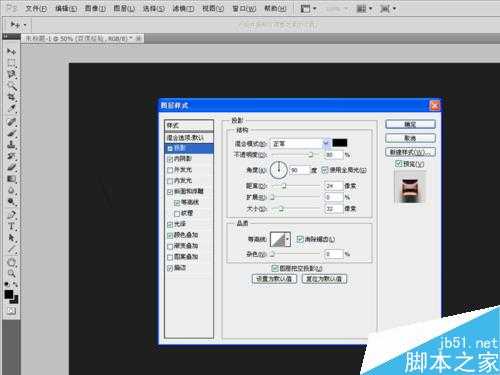Select the Gradient tool
Image resolution: width=500 pixels, height=375 pixels.
click(x=11, y=179)
